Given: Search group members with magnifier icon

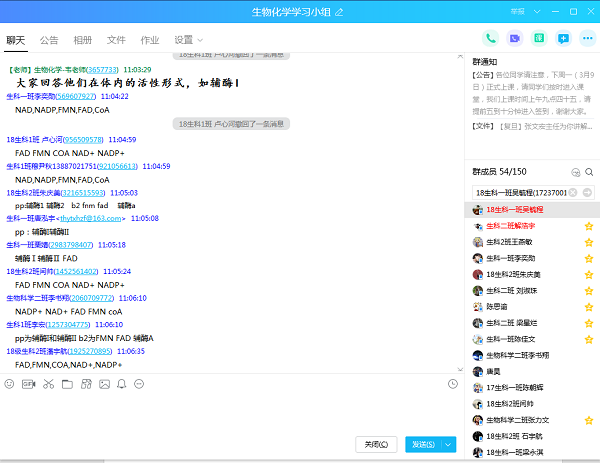Looking at the screenshot, I should [590, 173].
